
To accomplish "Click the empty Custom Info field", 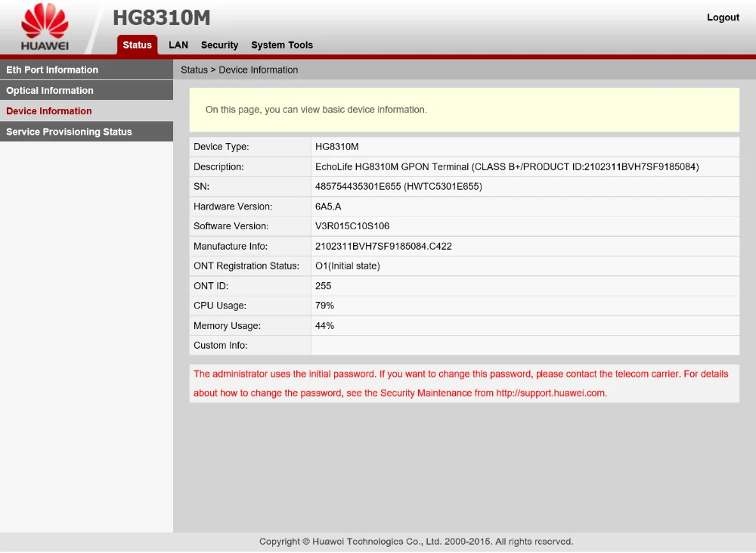I will click(x=524, y=346).
